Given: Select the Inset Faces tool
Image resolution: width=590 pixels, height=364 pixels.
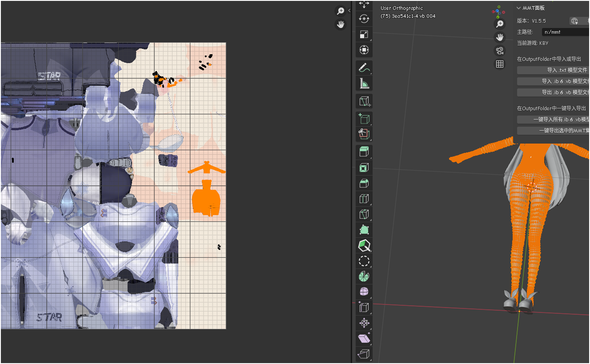Looking at the screenshot, I should coord(364,168).
